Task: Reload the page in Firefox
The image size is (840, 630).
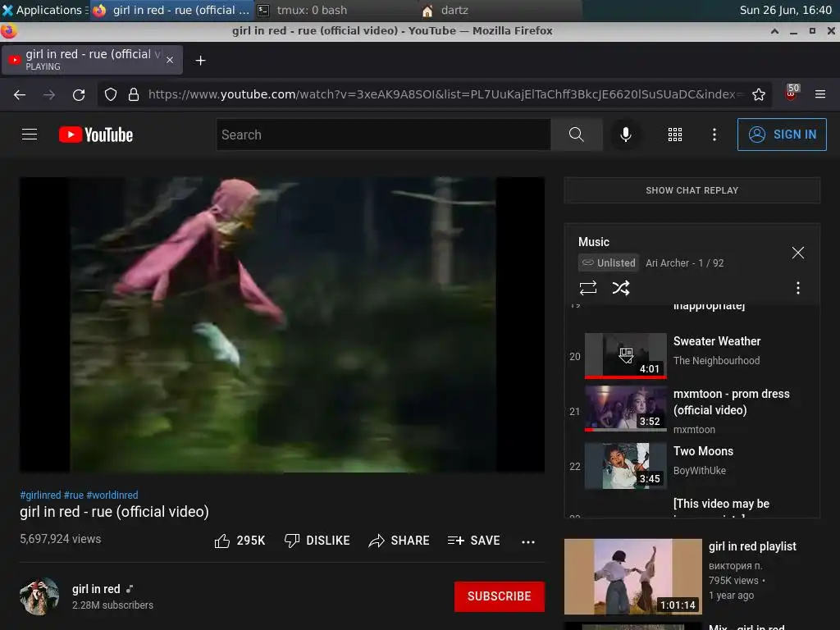Action: point(79,95)
